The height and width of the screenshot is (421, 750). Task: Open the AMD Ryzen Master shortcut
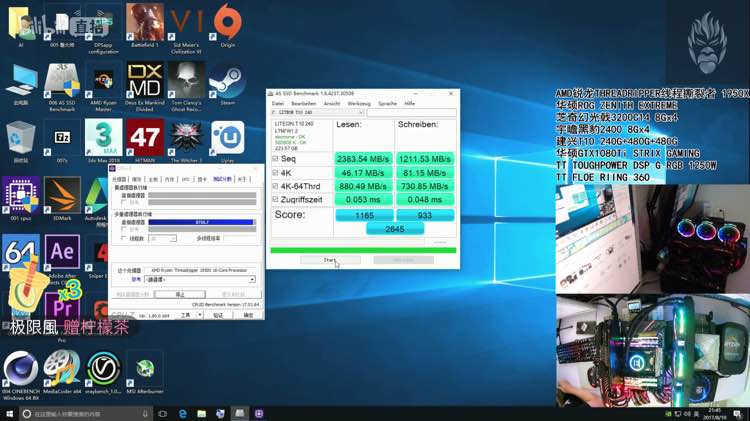point(103,87)
